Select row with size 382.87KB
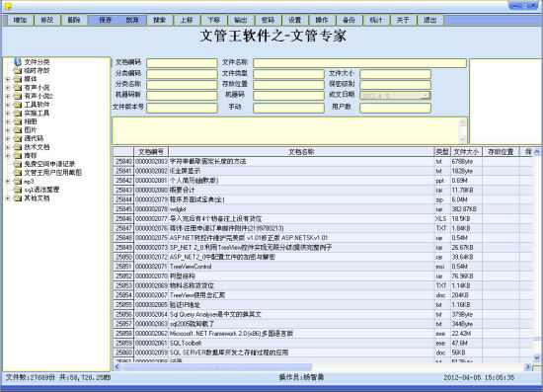This screenshot has width=543, height=392. (323, 209)
